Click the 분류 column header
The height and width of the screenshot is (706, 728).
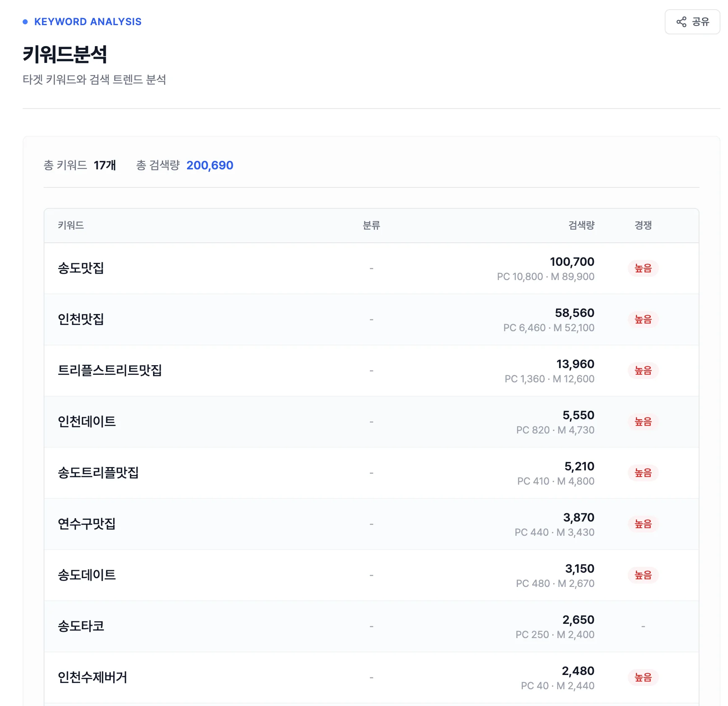(371, 225)
